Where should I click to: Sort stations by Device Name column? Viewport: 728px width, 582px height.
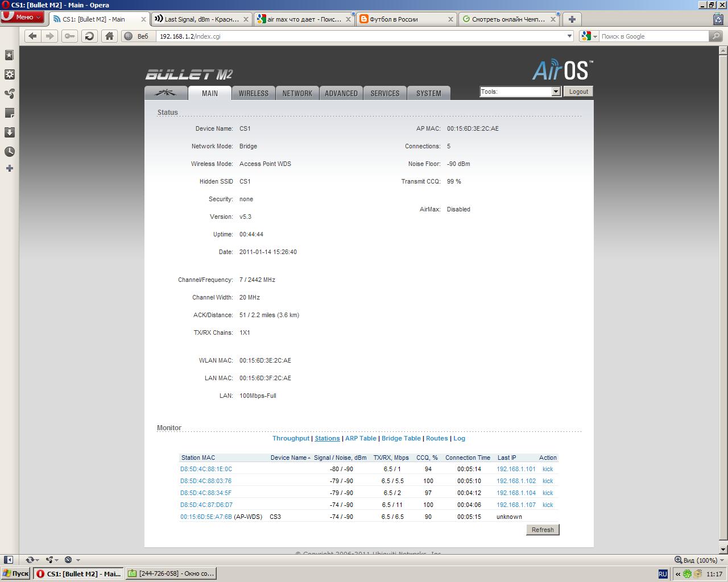tap(290, 458)
